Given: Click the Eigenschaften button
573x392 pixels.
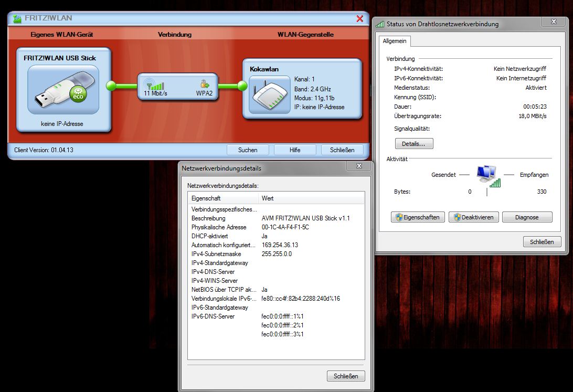Looking at the screenshot, I should click(418, 217).
